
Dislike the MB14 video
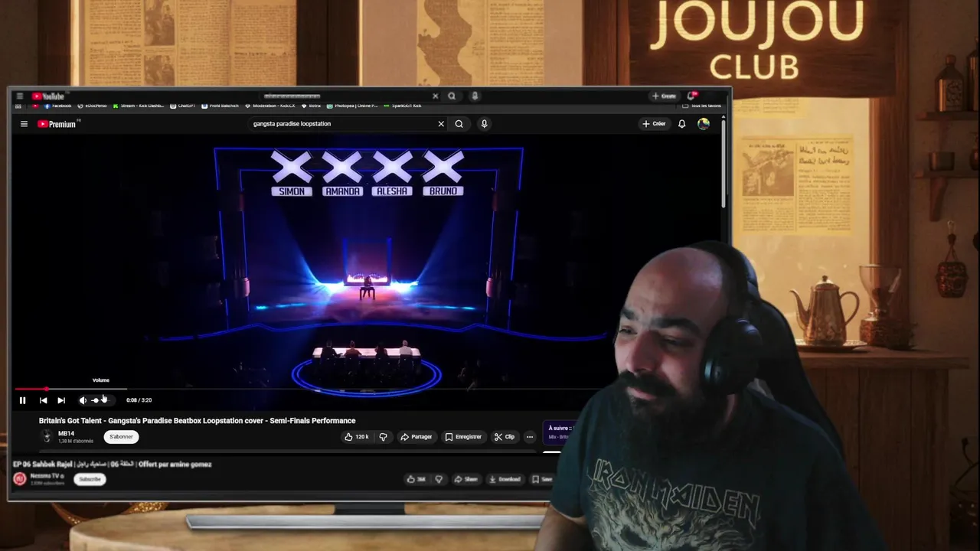pyautogui.click(x=383, y=437)
